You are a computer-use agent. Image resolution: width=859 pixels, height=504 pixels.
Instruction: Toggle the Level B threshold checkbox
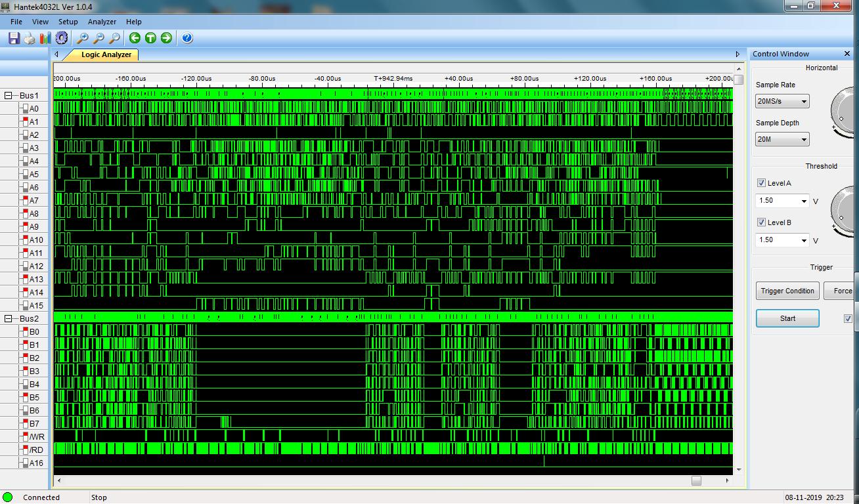[761, 222]
